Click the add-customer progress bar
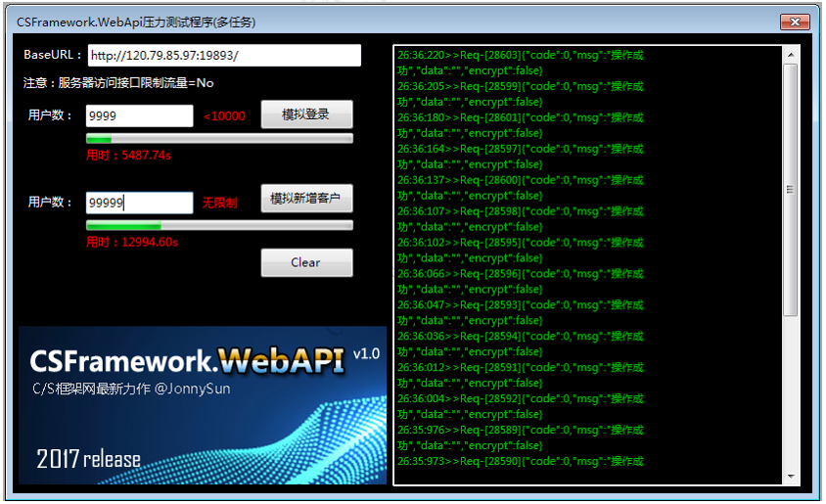This screenshot has height=504, width=826. pos(219,226)
